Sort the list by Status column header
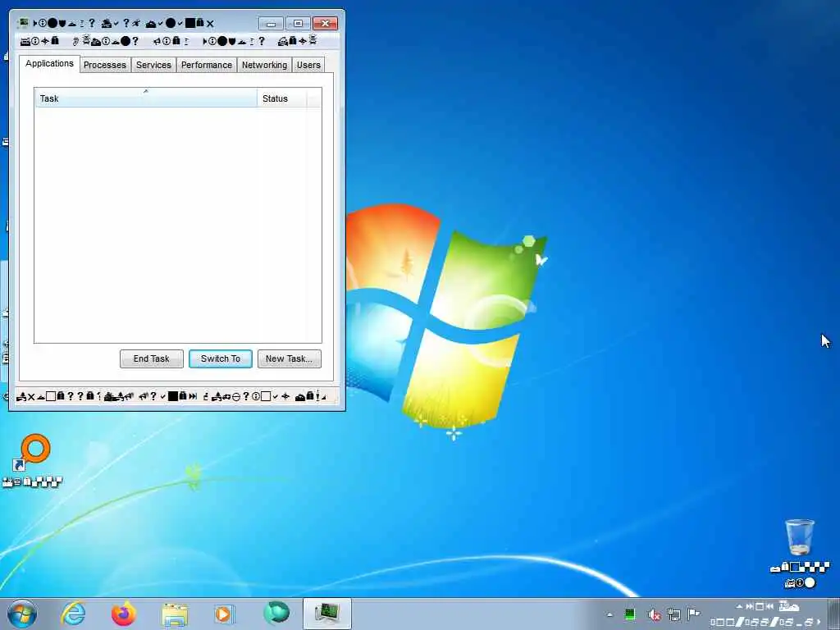 (282, 98)
